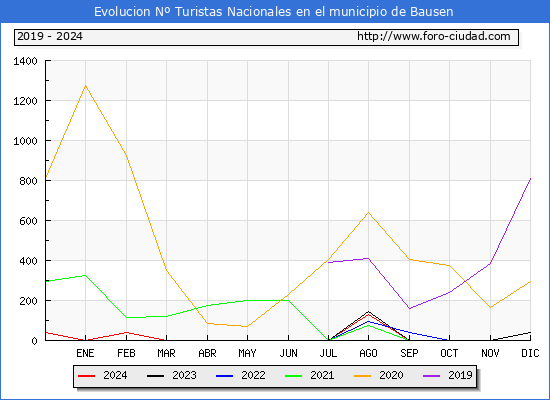Click the MAR month axis label
This screenshot has width=550, height=400.
pos(166,353)
